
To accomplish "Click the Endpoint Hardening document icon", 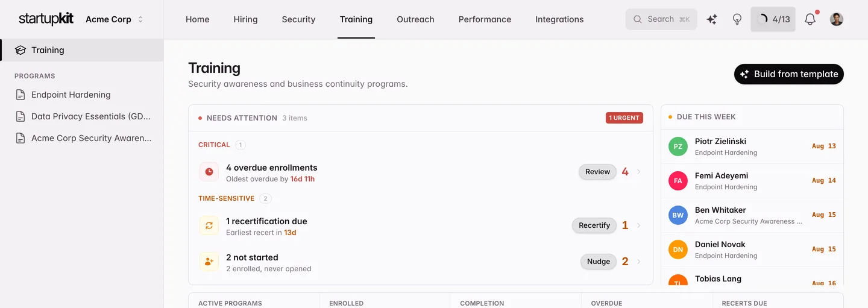I will [20, 95].
